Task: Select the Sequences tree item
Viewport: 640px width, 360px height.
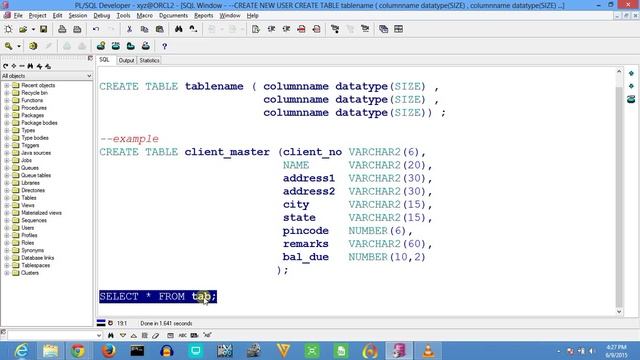Action: coord(34,220)
